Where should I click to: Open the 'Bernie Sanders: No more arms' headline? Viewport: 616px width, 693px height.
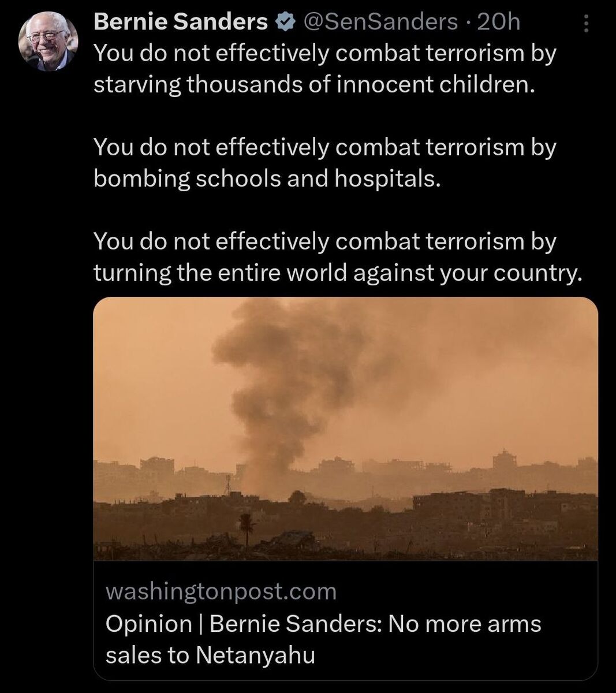click(x=375, y=624)
